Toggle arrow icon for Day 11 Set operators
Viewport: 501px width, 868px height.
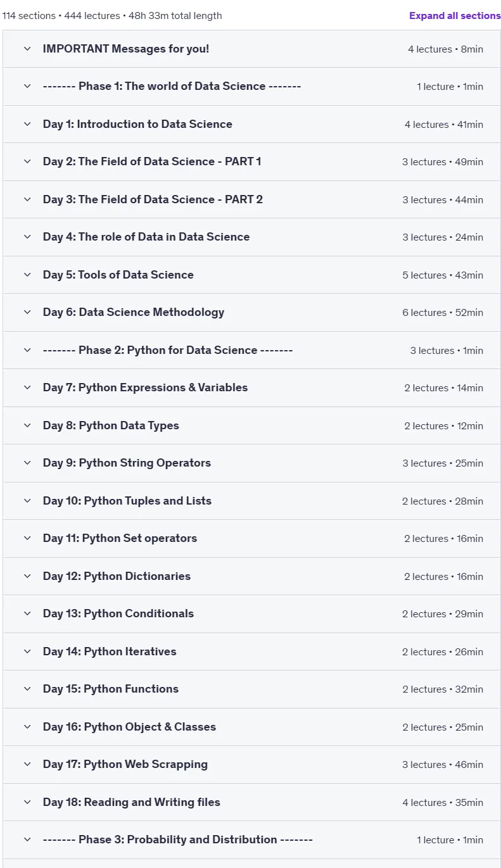pyautogui.click(x=27, y=538)
